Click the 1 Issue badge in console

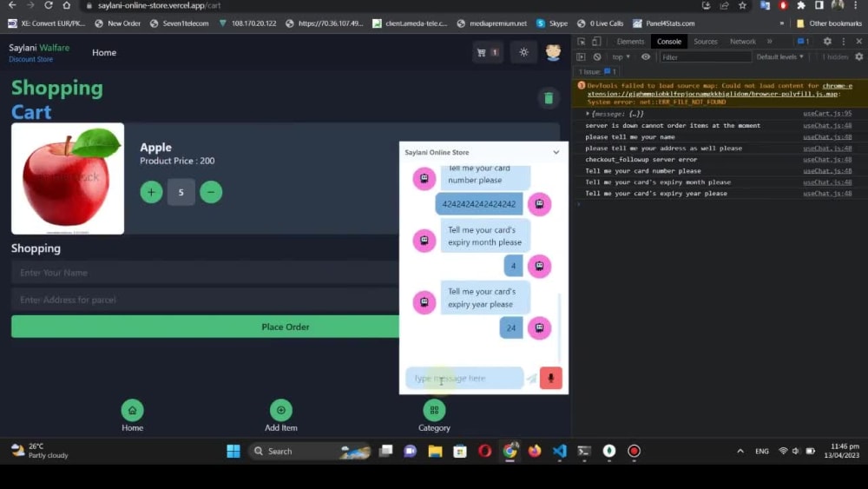(x=597, y=71)
